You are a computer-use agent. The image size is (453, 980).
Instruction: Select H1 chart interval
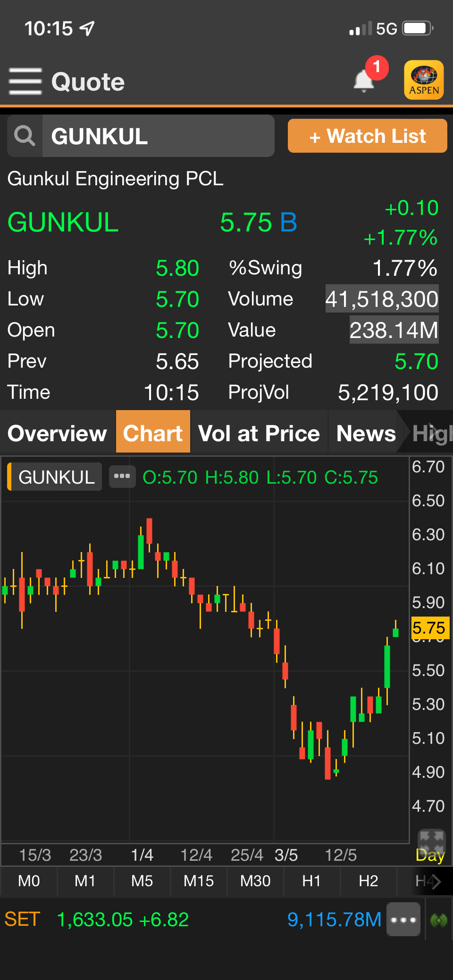tap(312, 881)
